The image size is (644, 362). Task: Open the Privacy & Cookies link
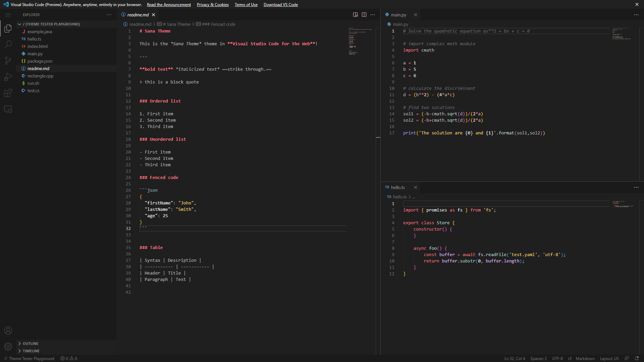point(213,5)
